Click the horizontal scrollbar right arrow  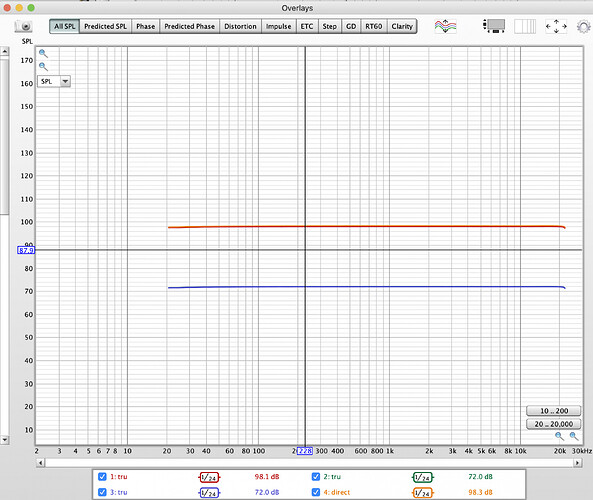pos(577,463)
